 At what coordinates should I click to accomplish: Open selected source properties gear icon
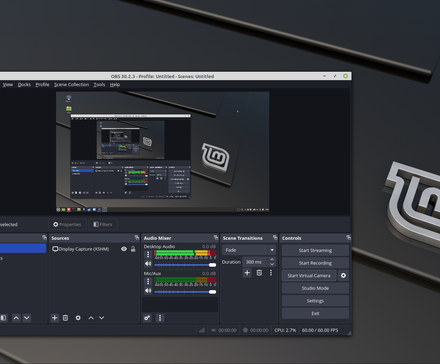tap(78, 318)
